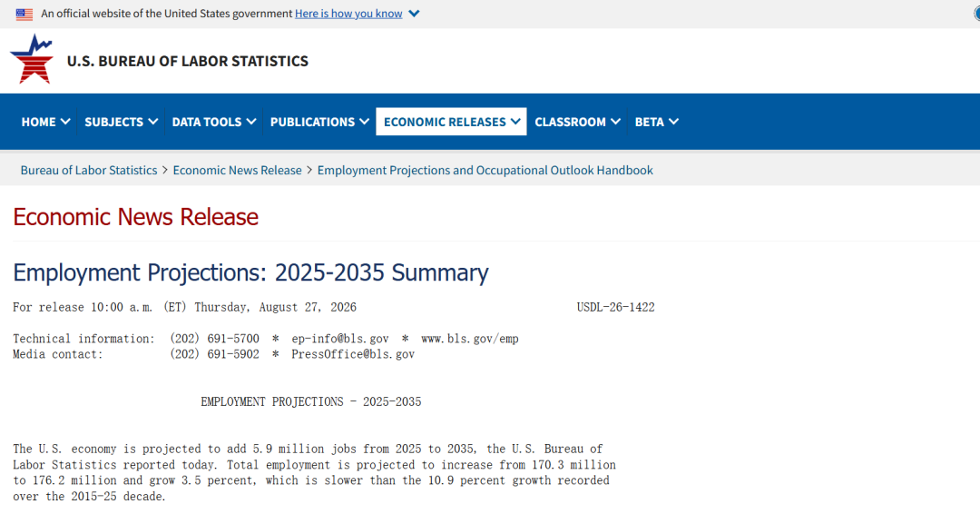
Task: Open the PUBLICATIONS menu
Action: (318, 122)
